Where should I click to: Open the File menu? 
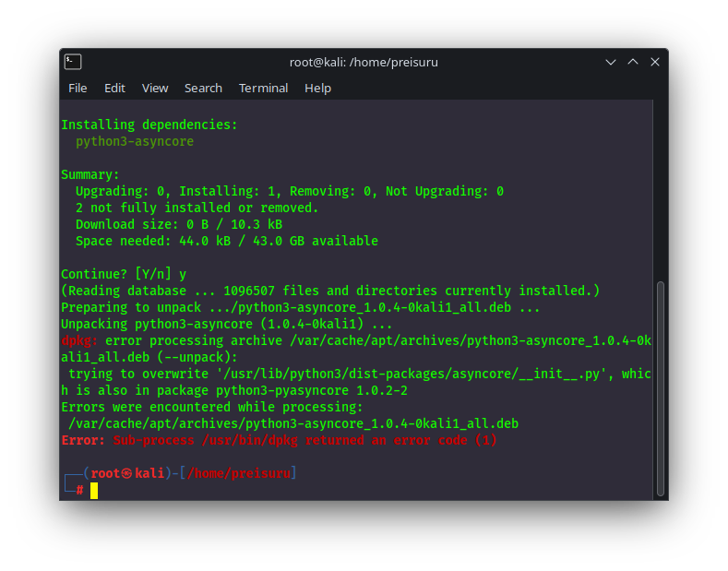point(78,88)
